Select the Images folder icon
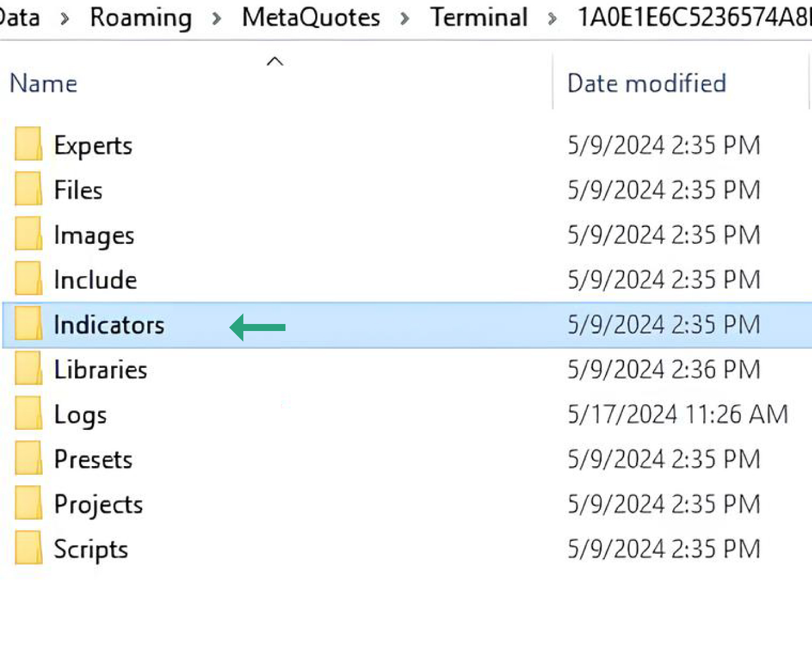 click(28, 235)
